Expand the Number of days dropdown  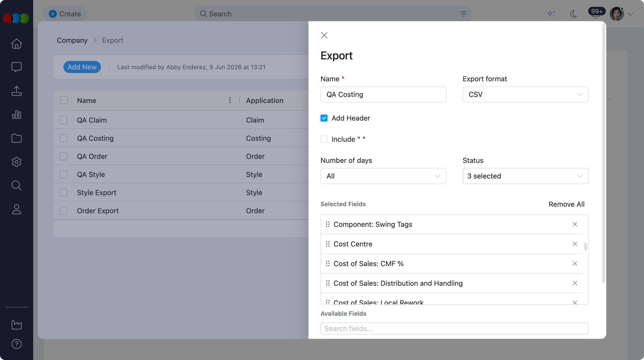pos(383,176)
